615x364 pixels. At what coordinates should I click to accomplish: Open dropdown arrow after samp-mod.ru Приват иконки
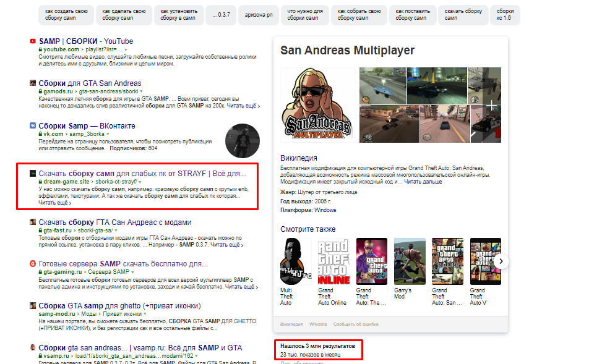tap(145, 314)
